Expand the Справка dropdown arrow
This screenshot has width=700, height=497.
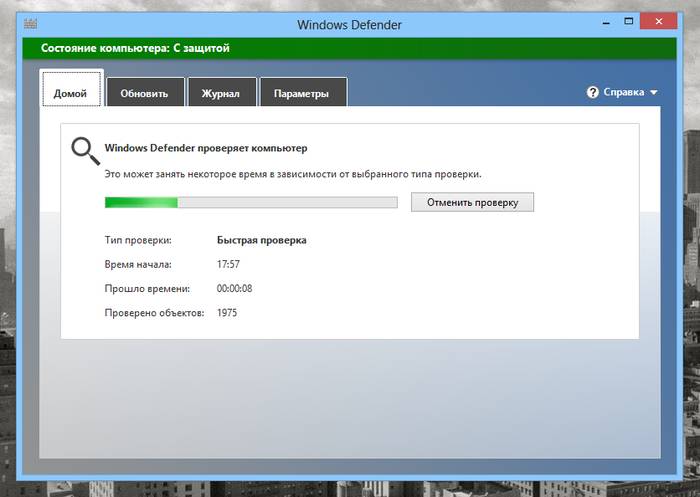(654, 93)
